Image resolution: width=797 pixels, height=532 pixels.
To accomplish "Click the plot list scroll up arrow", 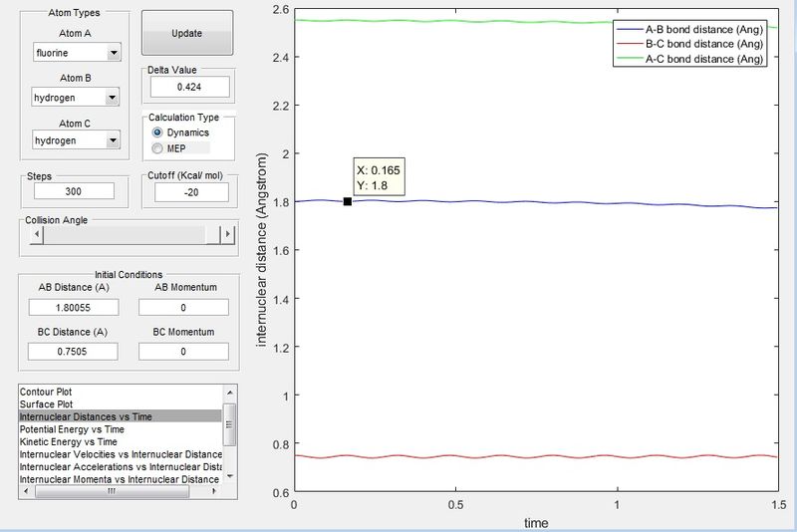I will pos(230,393).
